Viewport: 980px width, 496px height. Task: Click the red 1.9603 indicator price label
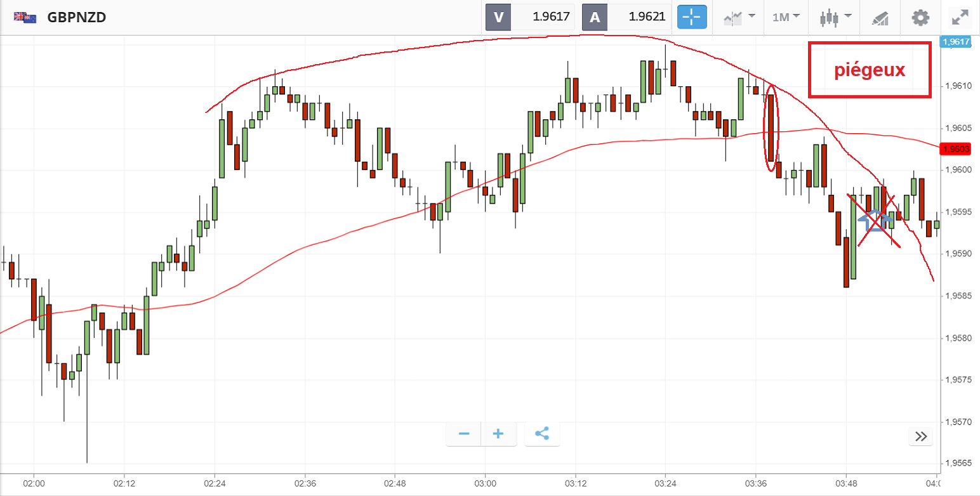(x=956, y=149)
